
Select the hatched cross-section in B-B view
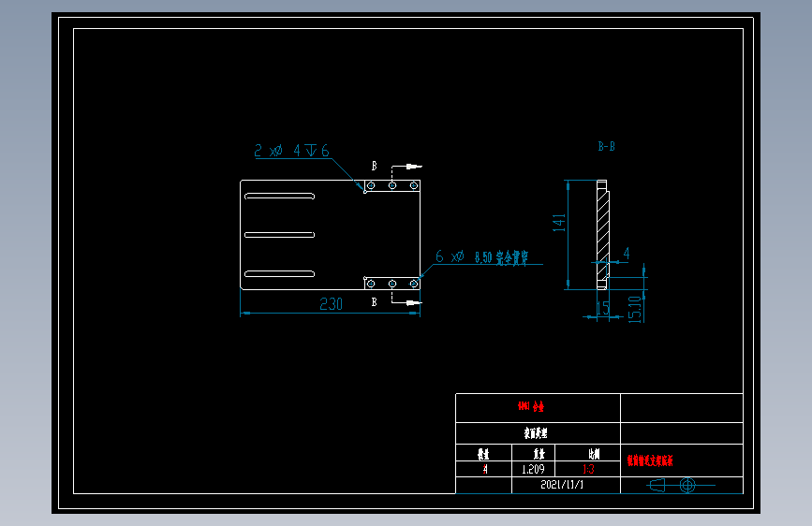pos(602,235)
